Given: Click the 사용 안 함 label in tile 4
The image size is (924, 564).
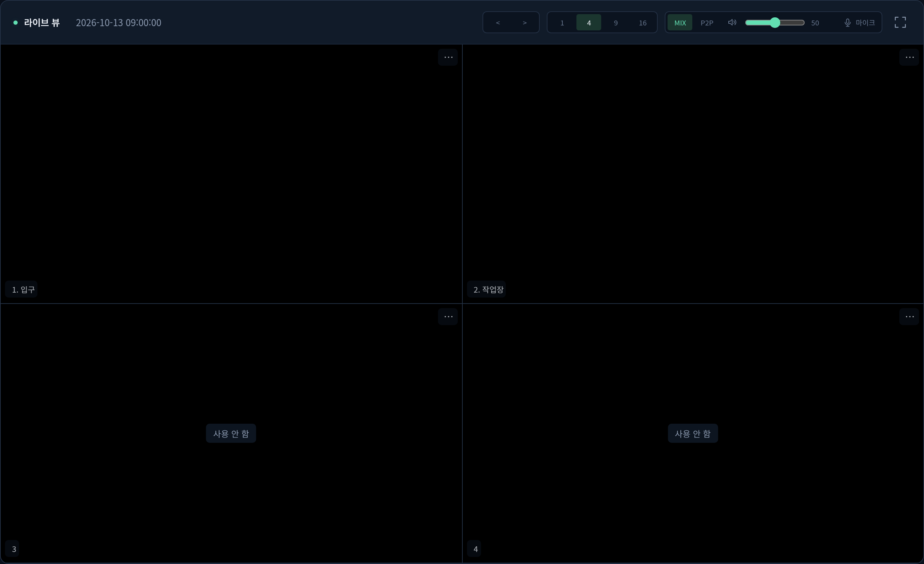Looking at the screenshot, I should 693,433.
